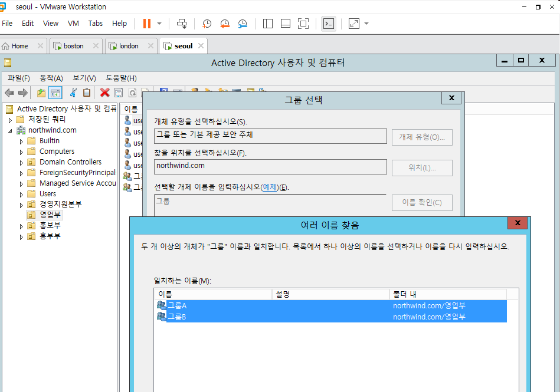Pause the VM with the orange pause icon
560x392 pixels.
click(x=147, y=24)
